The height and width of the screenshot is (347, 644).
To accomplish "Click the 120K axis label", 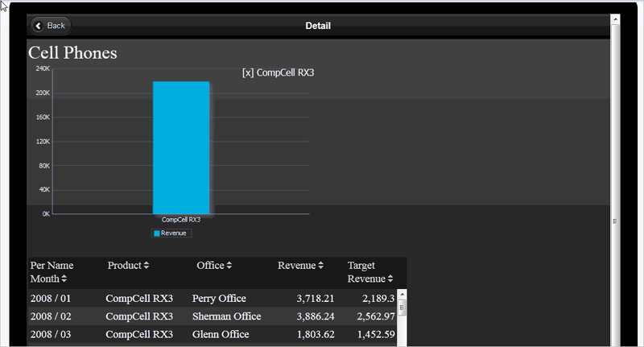I will [x=43, y=141].
